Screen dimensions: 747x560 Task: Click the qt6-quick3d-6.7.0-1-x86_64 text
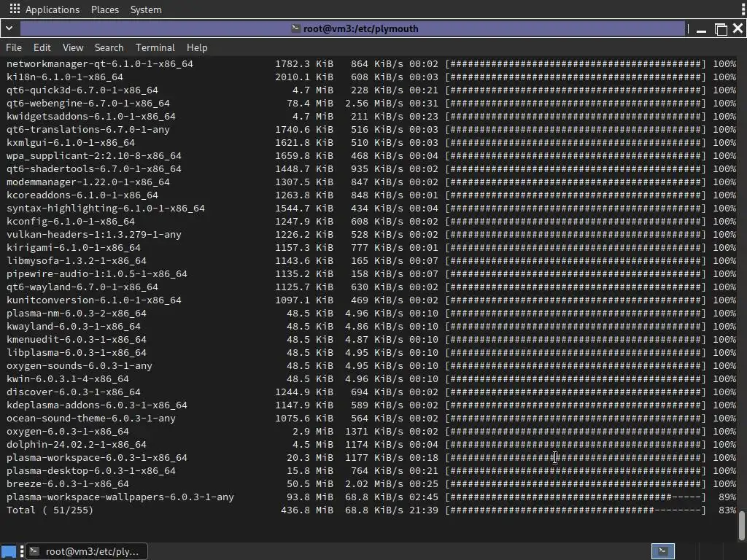(82, 90)
